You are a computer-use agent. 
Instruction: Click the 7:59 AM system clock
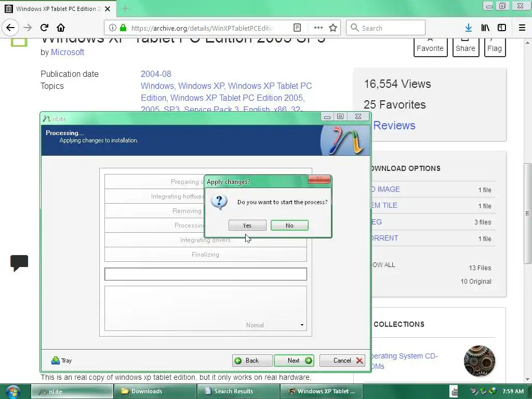pyautogui.click(x=513, y=392)
